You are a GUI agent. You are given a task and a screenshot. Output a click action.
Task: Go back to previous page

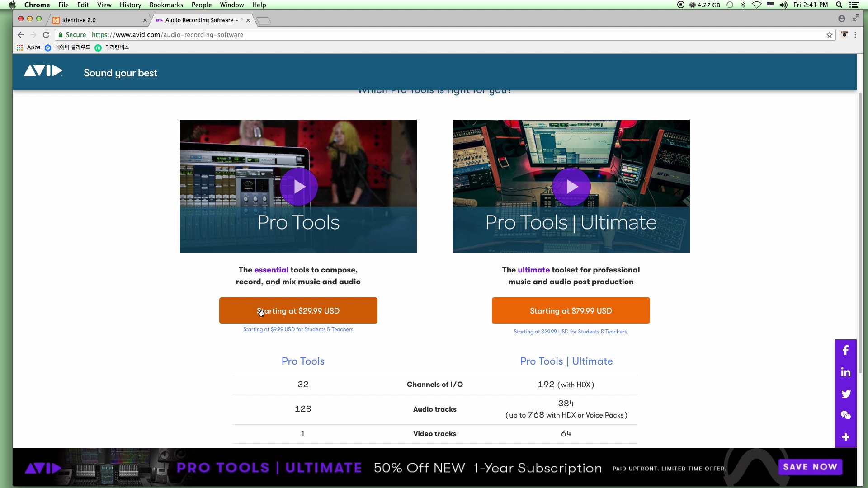click(20, 35)
